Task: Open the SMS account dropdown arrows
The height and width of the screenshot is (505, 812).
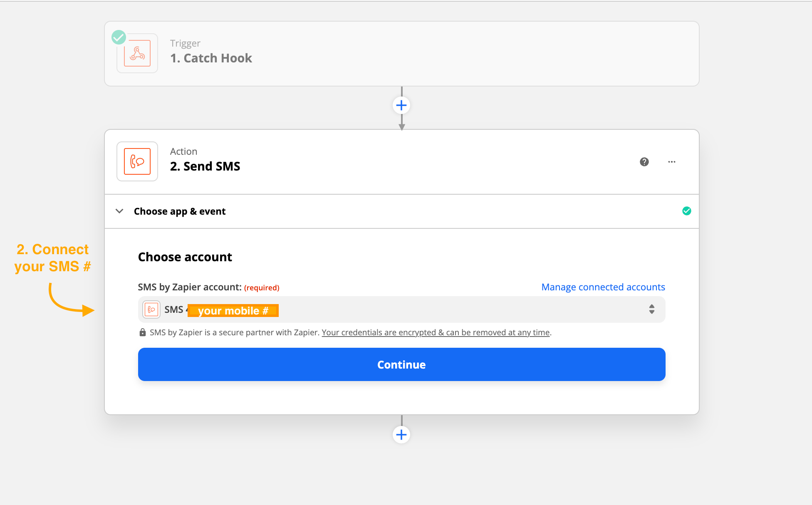Action: point(652,309)
